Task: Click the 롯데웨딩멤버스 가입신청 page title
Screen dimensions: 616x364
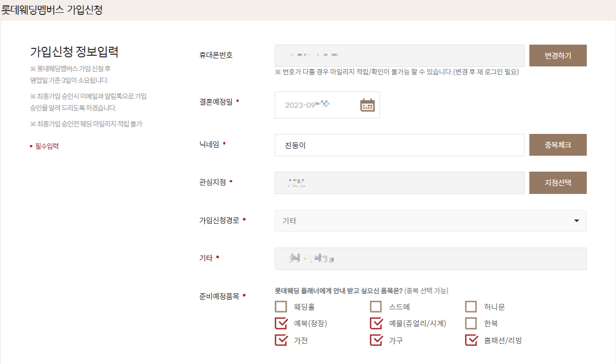Action: click(x=52, y=10)
